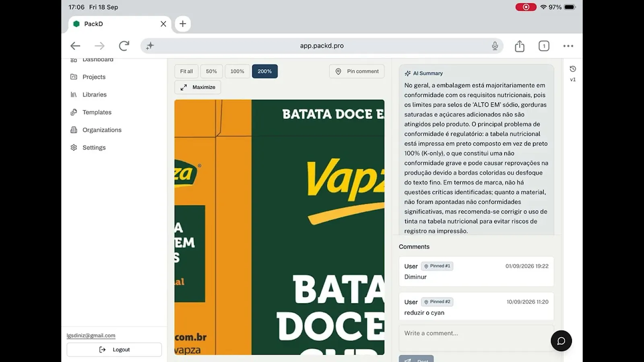Set zoom to 50%
The image size is (644, 362).
(x=211, y=71)
